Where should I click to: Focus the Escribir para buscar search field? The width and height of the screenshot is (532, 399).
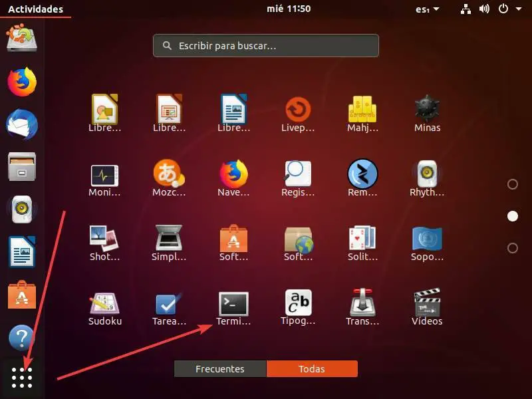(x=266, y=45)
